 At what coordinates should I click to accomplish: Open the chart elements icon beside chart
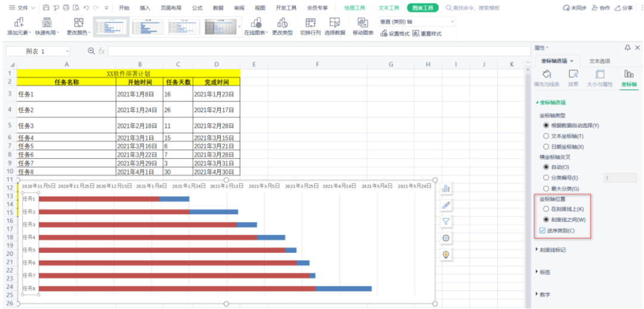click(445, 189)
